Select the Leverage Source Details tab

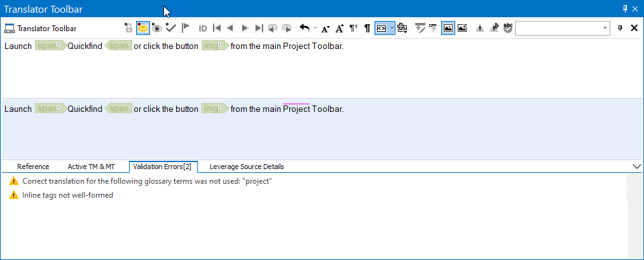tap(247, 167)
